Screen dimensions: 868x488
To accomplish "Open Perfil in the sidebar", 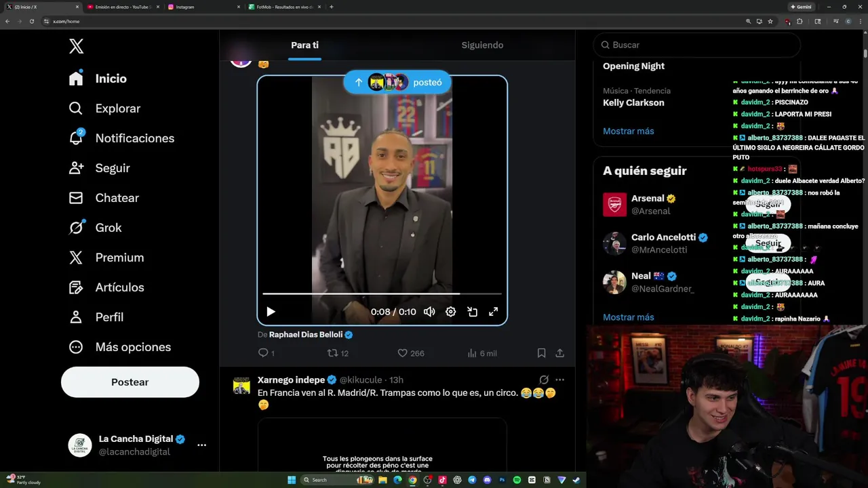I will click(96, 317).
